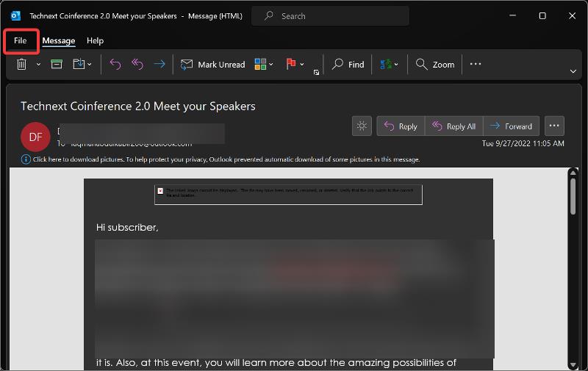Open the File menu
The image size is (588, 371).
[x=21, y=40]
